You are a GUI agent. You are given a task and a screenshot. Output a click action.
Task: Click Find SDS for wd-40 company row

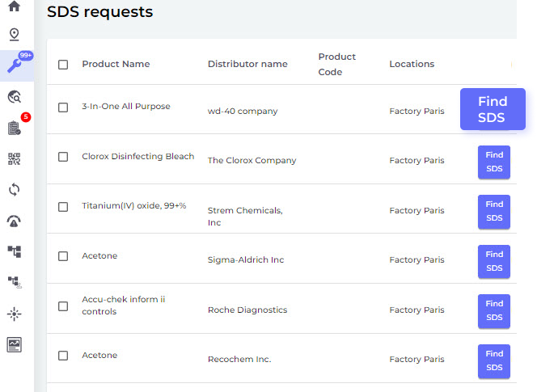[493, 109]
